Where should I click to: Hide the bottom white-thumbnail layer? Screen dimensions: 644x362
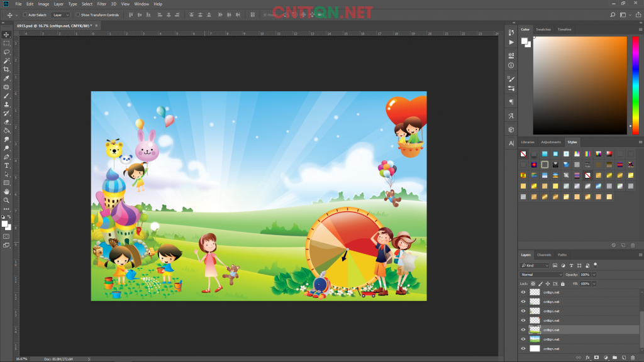523,348
